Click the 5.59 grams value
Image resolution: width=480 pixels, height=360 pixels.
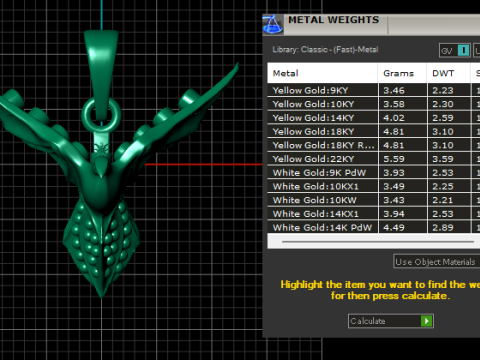(394, 159)
